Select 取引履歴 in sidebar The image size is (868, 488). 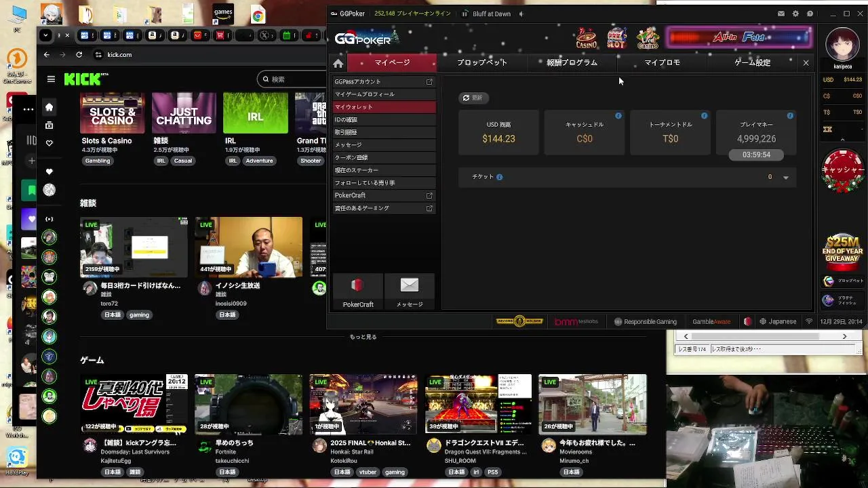pos(383,132)
